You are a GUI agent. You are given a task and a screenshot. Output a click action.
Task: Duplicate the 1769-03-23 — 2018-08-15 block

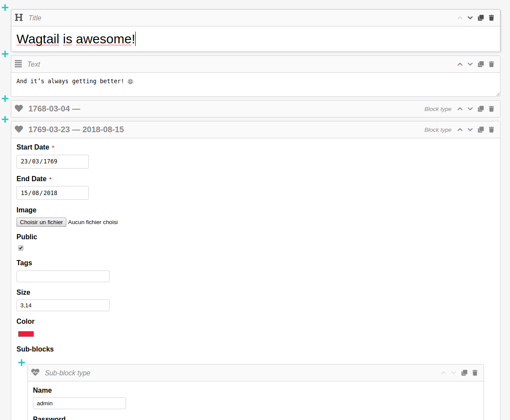[481, 130]
